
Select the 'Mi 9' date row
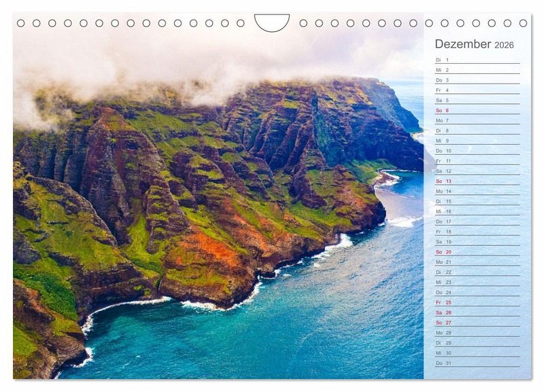coord(477,141)
